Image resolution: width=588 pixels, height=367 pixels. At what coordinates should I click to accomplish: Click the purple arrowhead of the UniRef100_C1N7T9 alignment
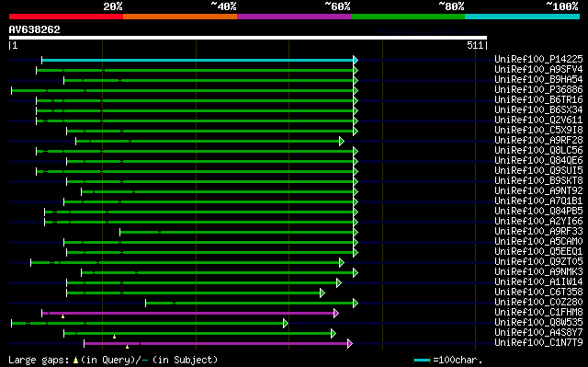[350, 344]
